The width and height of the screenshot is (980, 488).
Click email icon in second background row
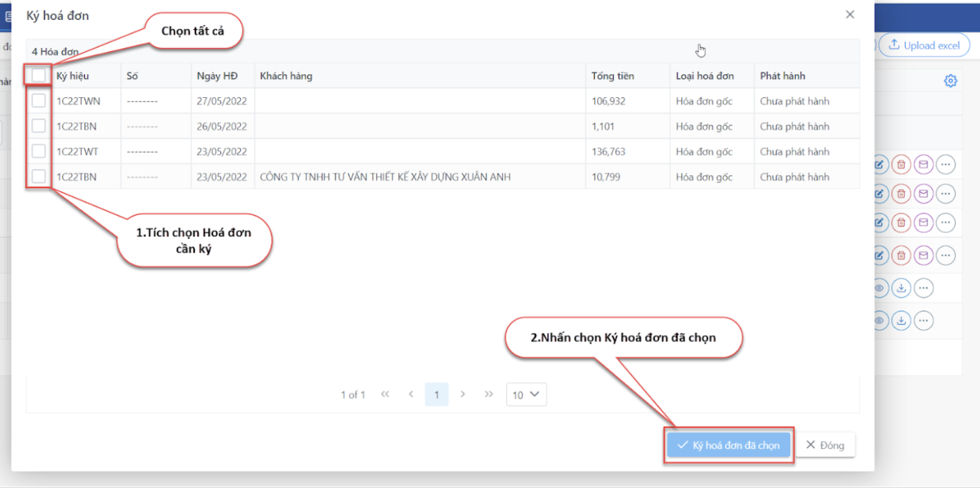[923, 191]
